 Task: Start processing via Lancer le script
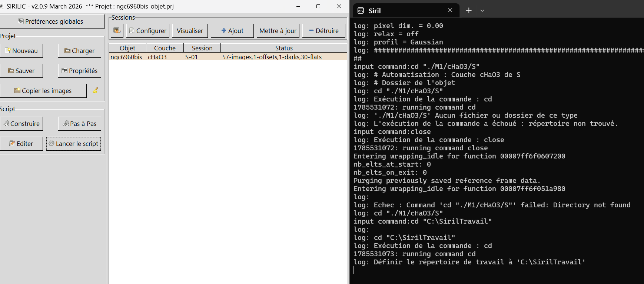(x=74, y=144)
